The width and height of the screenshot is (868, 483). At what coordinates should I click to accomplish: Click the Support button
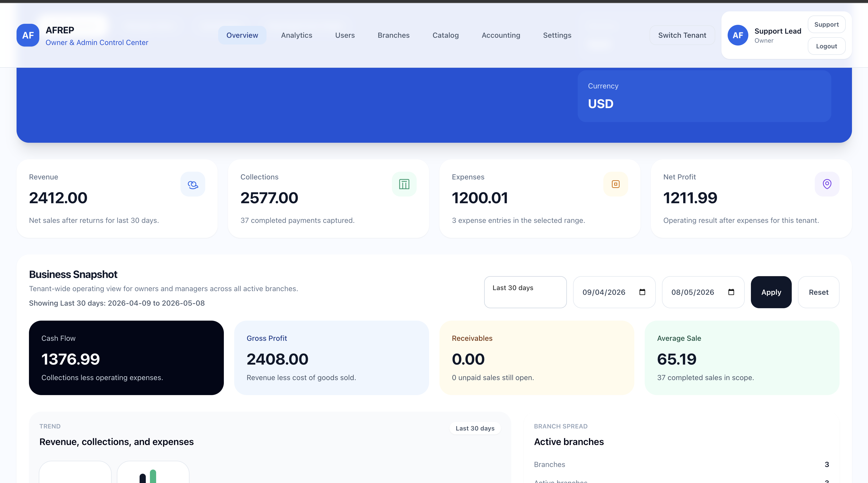pyautogui.click(x=826, y=24)
